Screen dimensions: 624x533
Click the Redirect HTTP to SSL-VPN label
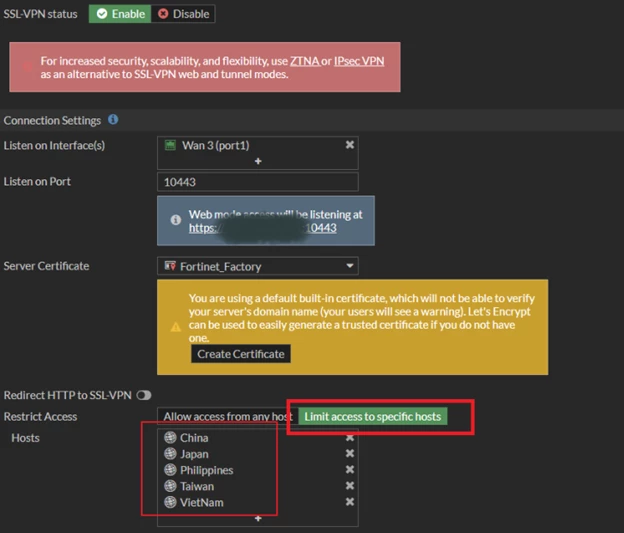[x=67, y=395]
